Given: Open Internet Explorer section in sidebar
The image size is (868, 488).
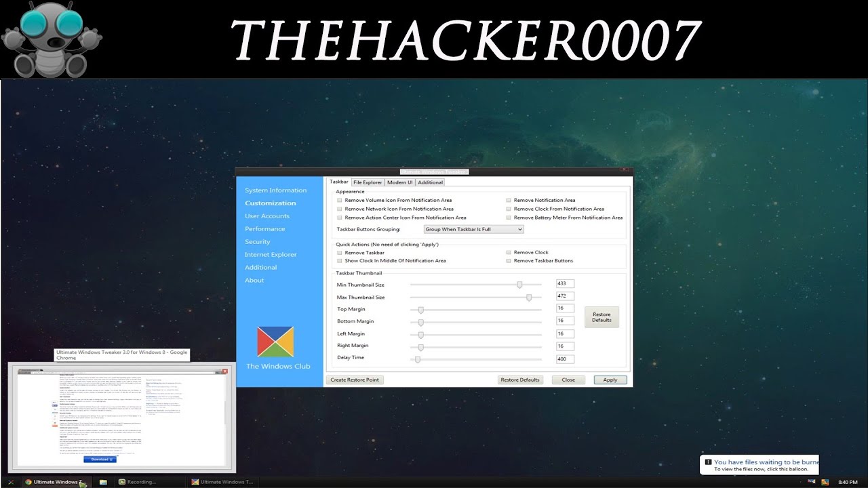Looking at the screenshot, I should (271, 255).
